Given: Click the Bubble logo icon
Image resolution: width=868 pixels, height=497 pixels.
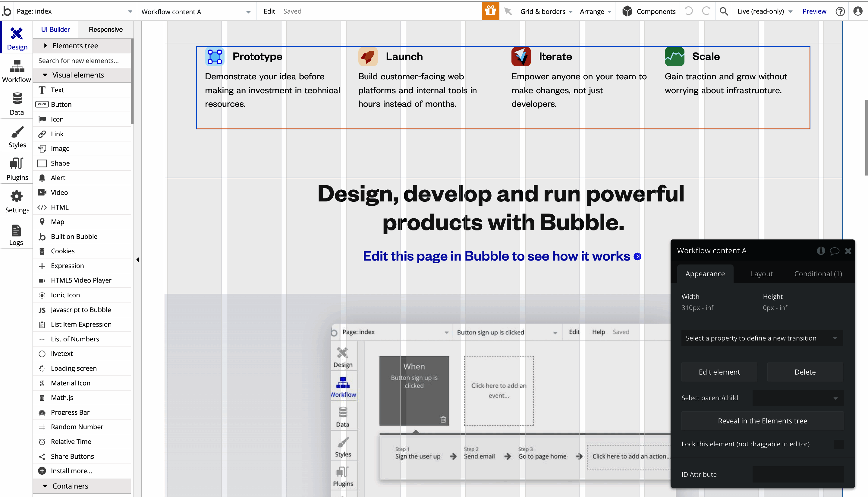Looking at the screenshot, I should [7, 11].
